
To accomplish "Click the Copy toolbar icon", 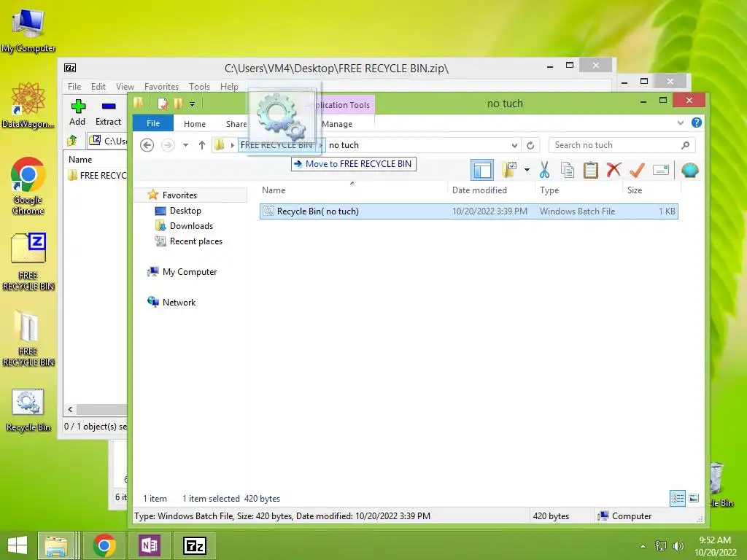I will coord(568,170).
